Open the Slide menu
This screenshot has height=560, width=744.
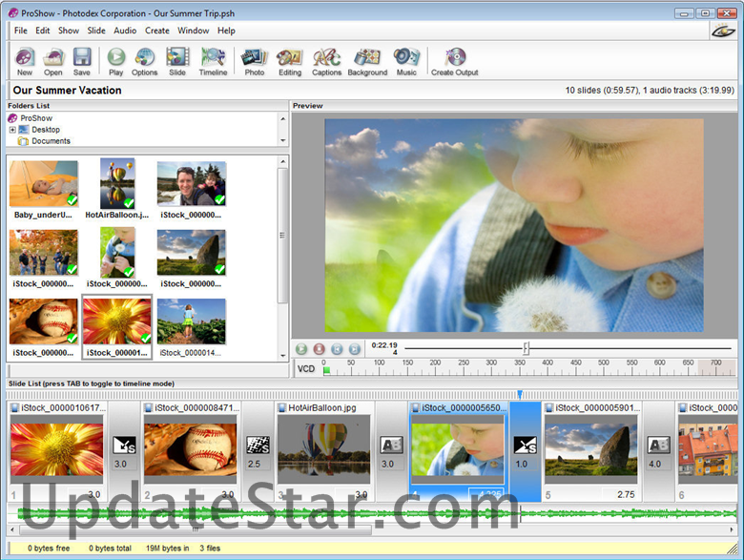point(96,31)
